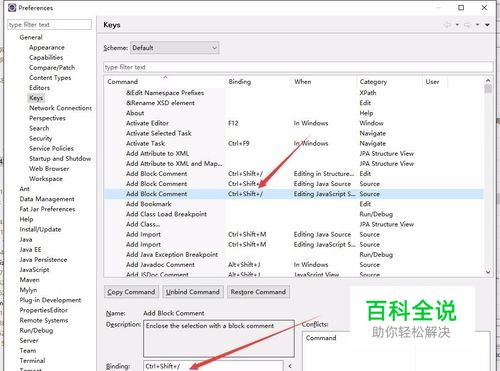Image resolution: width=500 pixels, height=371 pixels.
Task: Open the Content Types preference page
Action: click(50, 78)
